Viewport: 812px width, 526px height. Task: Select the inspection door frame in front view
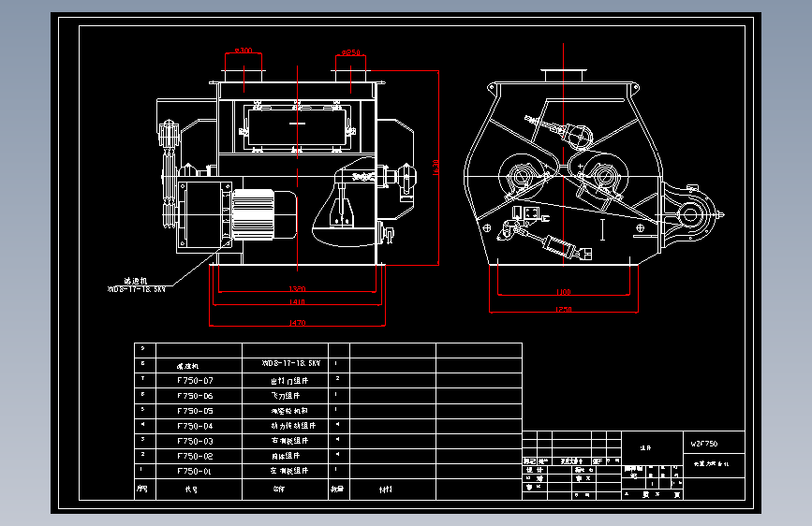tap(297, 127)
